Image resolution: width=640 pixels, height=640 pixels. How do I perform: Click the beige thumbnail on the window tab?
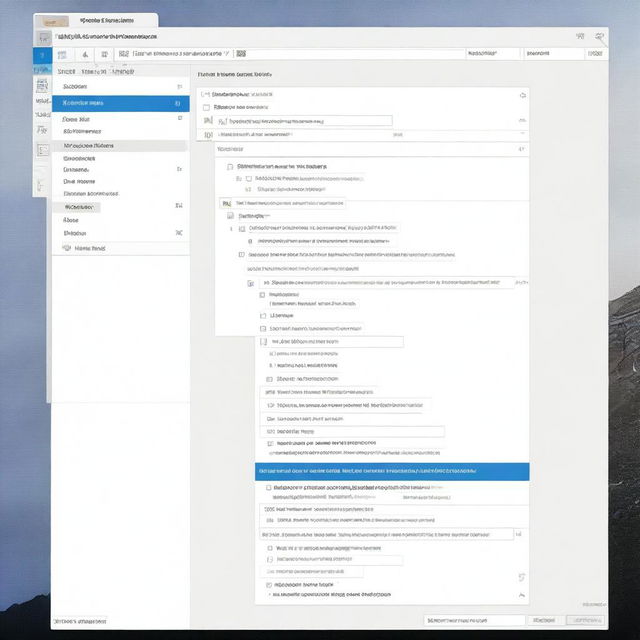(x=52, y=21)
